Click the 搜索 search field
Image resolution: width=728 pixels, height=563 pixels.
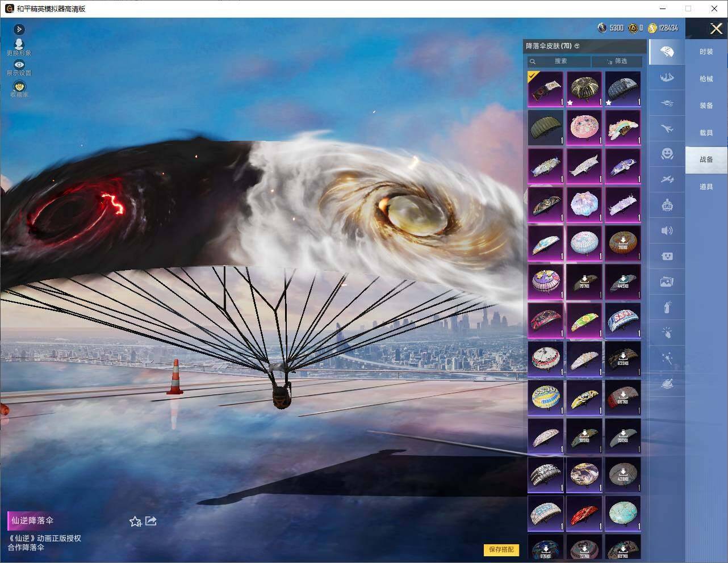pyautogui.click(x=559, y=61)
